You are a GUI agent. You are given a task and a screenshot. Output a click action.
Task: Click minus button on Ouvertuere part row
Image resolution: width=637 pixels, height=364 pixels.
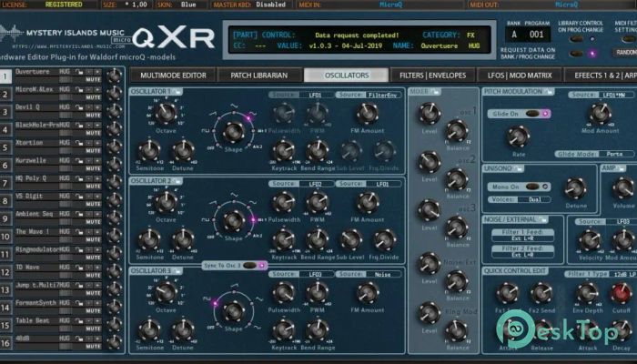pyautogui.click(x=89, y=72)
